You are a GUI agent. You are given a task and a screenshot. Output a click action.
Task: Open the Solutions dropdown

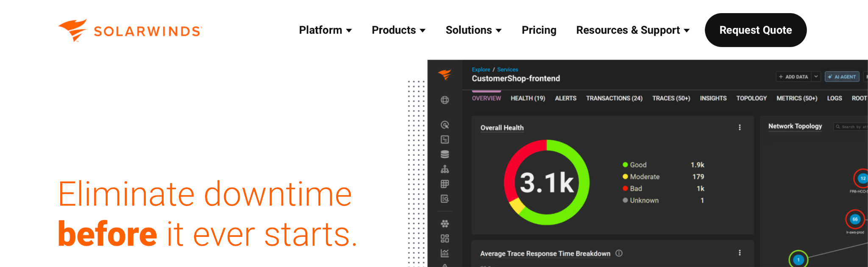coord(473,30)
